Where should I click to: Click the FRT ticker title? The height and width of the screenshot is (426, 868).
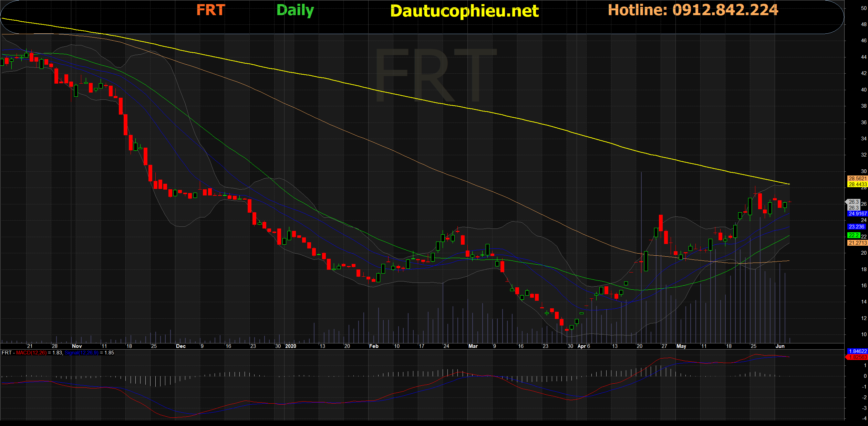tap(211, 10)
